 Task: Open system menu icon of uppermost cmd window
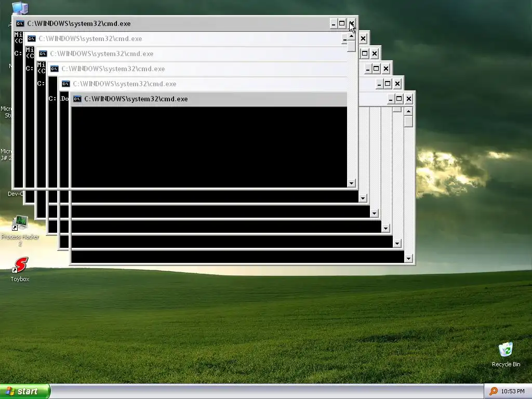20,24
